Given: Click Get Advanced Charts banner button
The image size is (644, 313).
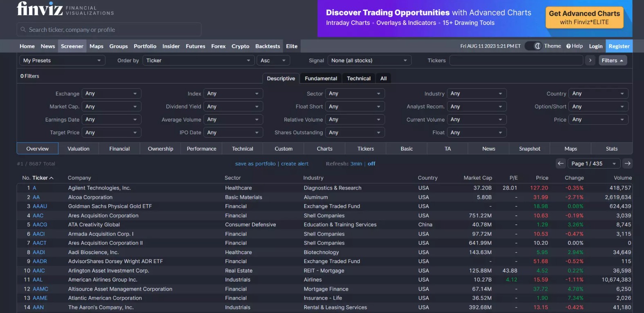Looking at the screenshot, I should [x=584, y=18].
